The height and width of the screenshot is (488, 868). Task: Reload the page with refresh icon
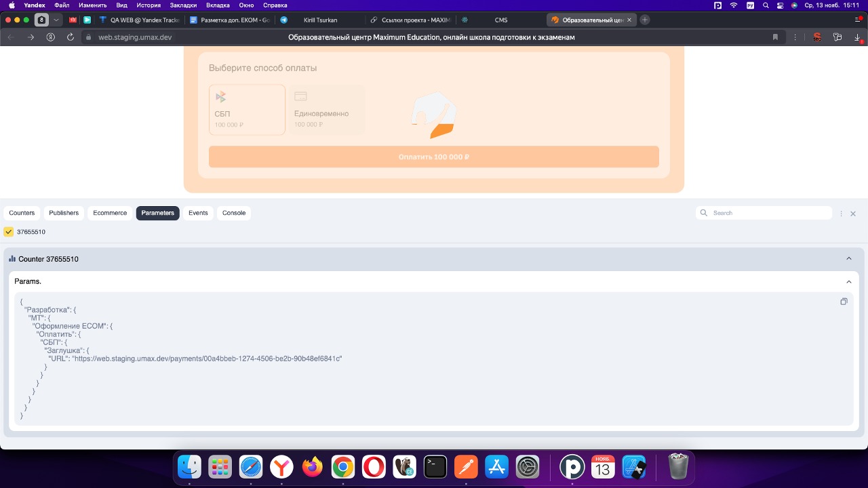point(71,37)
